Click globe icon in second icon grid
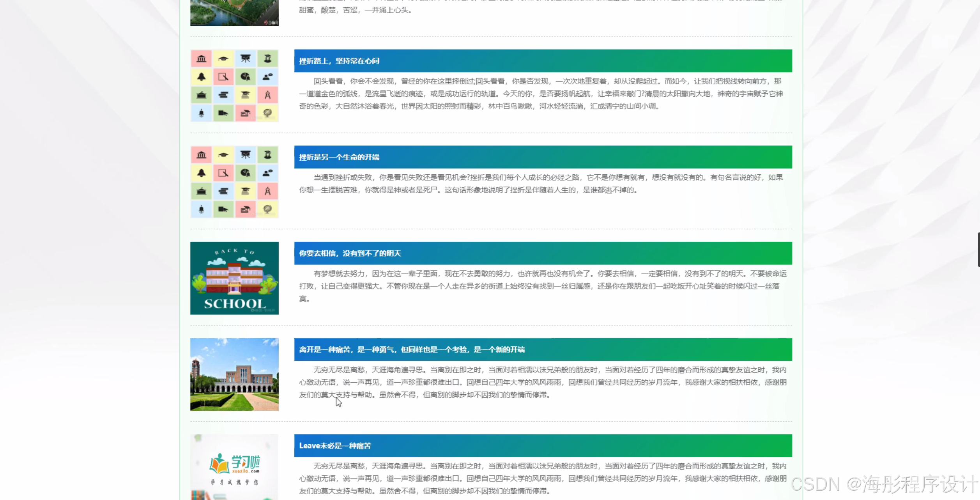 (x=267, y=209)
